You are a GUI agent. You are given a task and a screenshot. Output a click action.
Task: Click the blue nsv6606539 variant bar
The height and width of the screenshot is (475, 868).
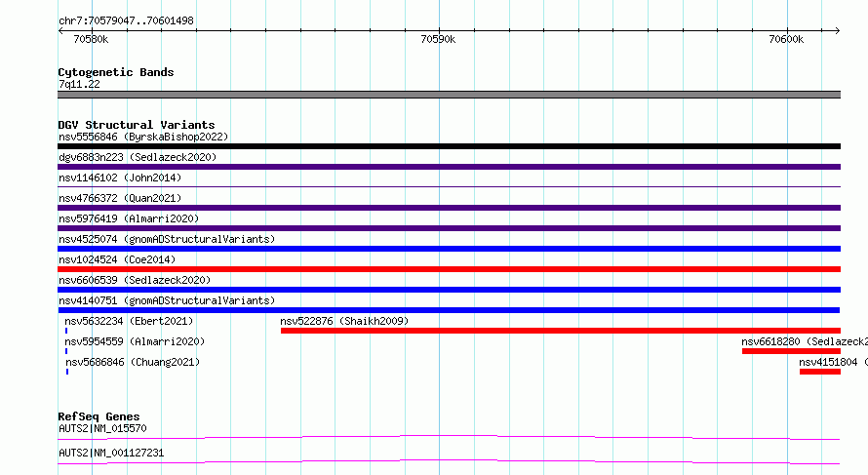coord(449,290)
